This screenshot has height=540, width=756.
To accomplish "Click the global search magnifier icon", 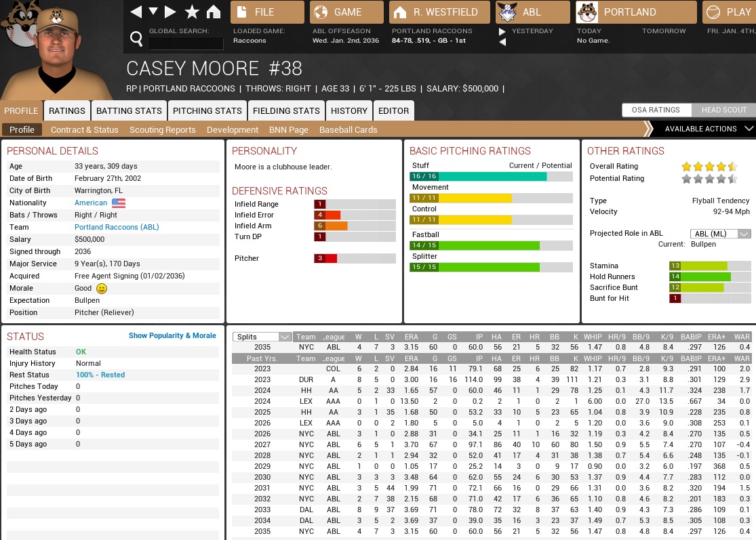I will pos(136,40).
